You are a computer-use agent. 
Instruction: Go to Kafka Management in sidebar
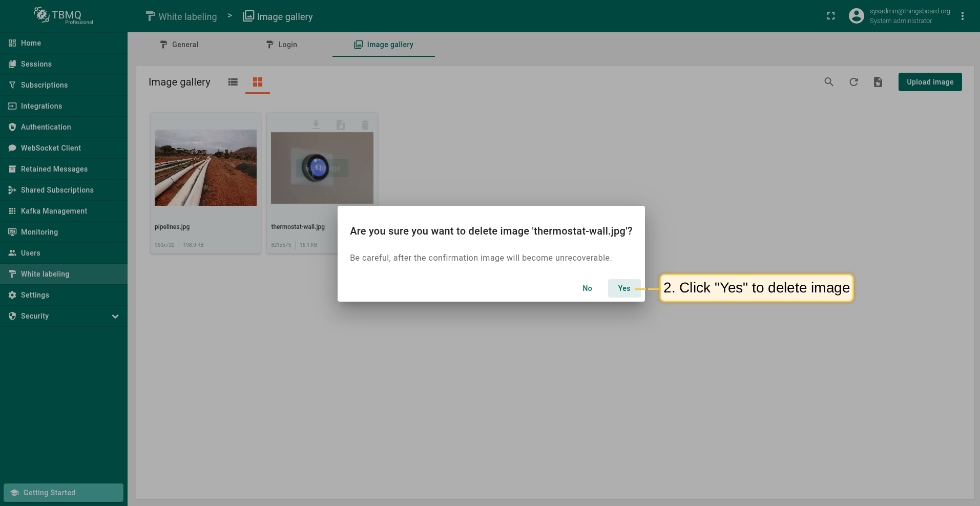point(54,211)
